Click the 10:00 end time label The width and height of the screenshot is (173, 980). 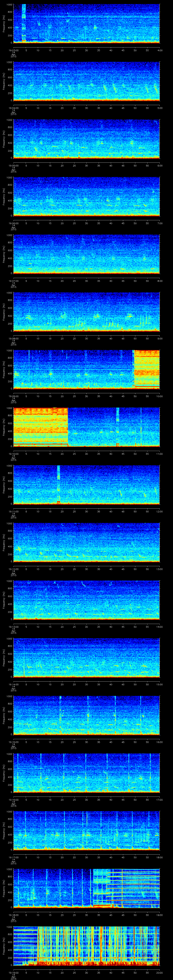click(159, 396)
